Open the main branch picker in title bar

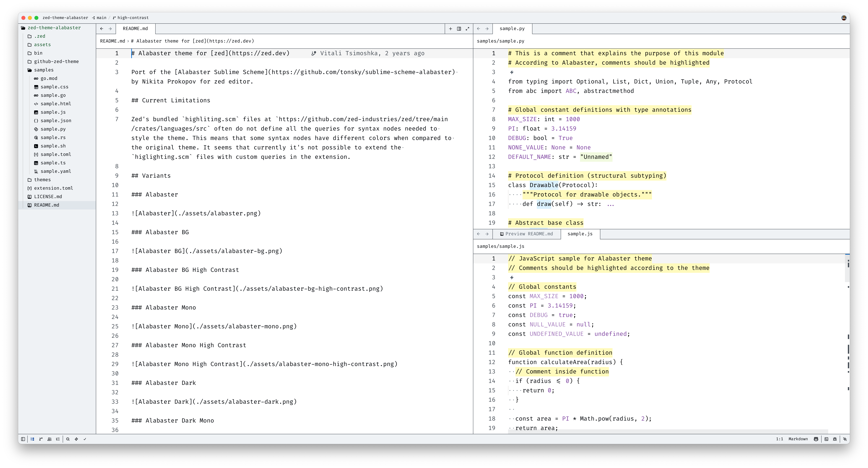99,18
